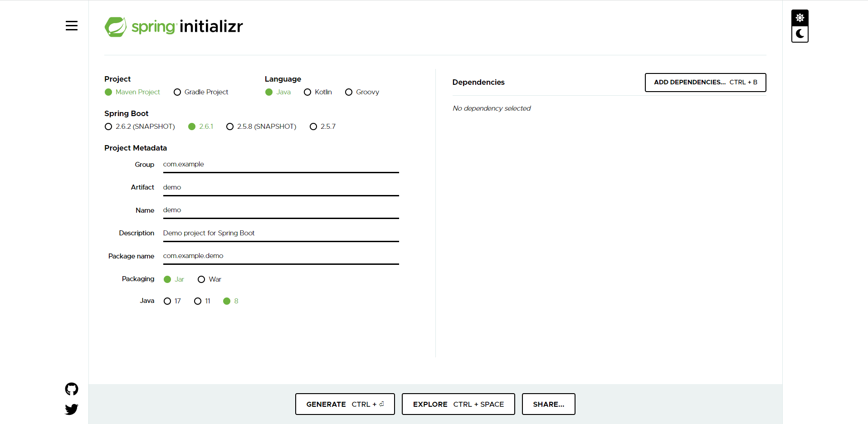The width and height of the screenshot is (868, 424).
Task: Focus the Group input field
Action: pyautogui.click(x=281, y=165)
